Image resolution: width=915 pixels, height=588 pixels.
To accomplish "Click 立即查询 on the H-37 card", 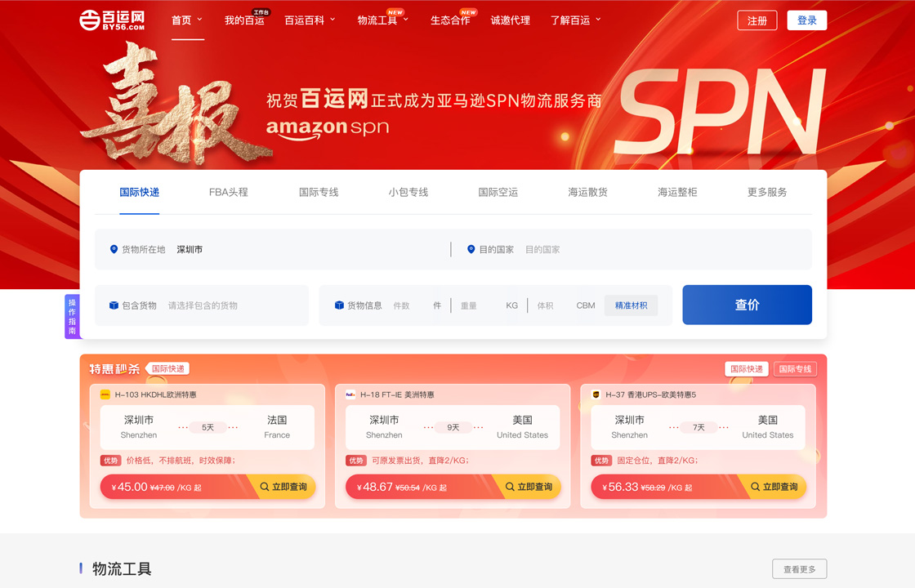I will [775, 487].
